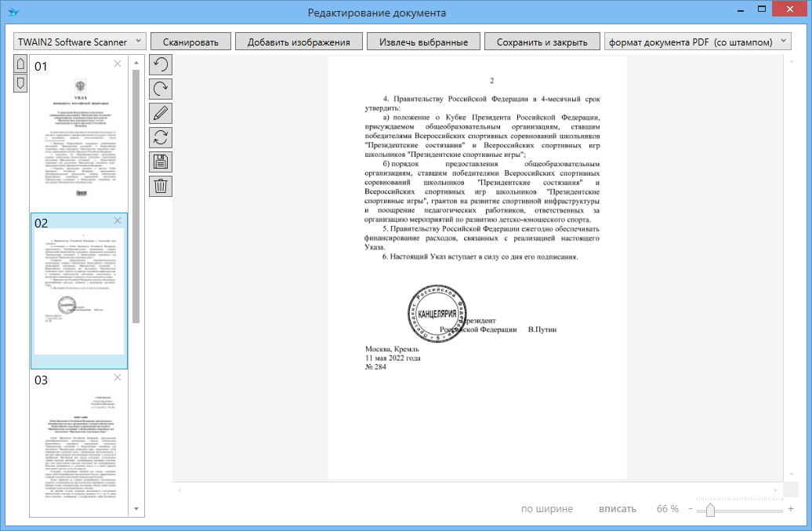
Task: Delete the page with the trash icon
Action: [x=161, y=187]
